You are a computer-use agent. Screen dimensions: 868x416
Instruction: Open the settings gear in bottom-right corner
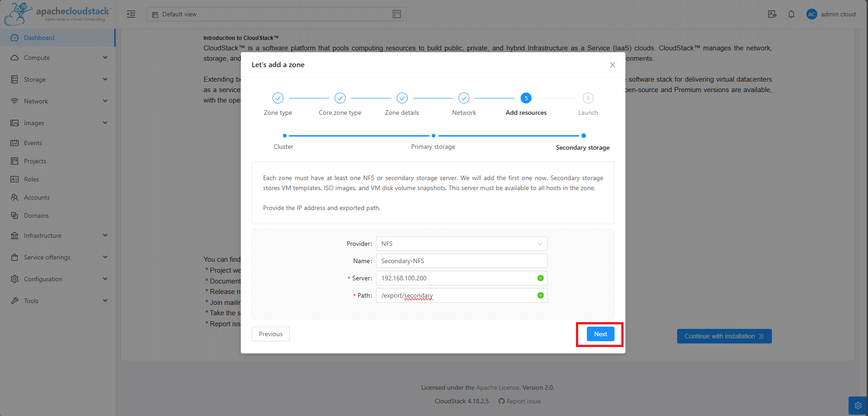858,406
